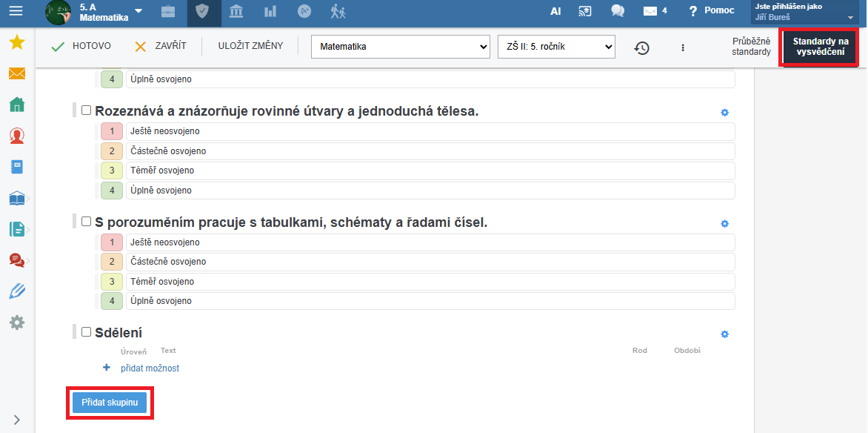This screenshot has height=433, width=868.
Task: Click the yellow star favorites icon
Action: coord(16,42)
